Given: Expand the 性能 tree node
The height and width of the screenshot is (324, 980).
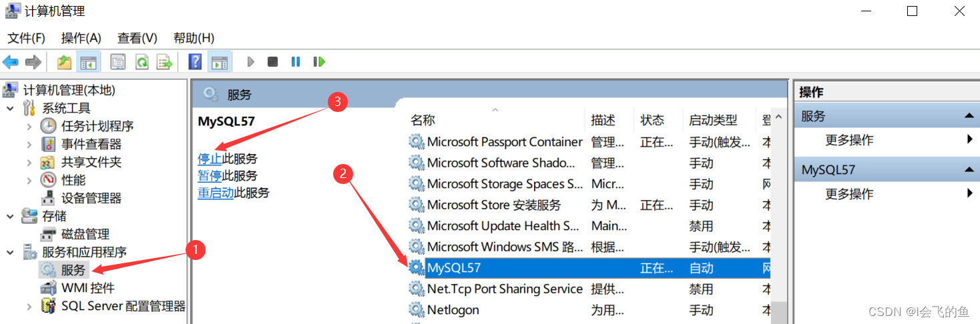Looking at the screenshot, I should coord(29,180).
